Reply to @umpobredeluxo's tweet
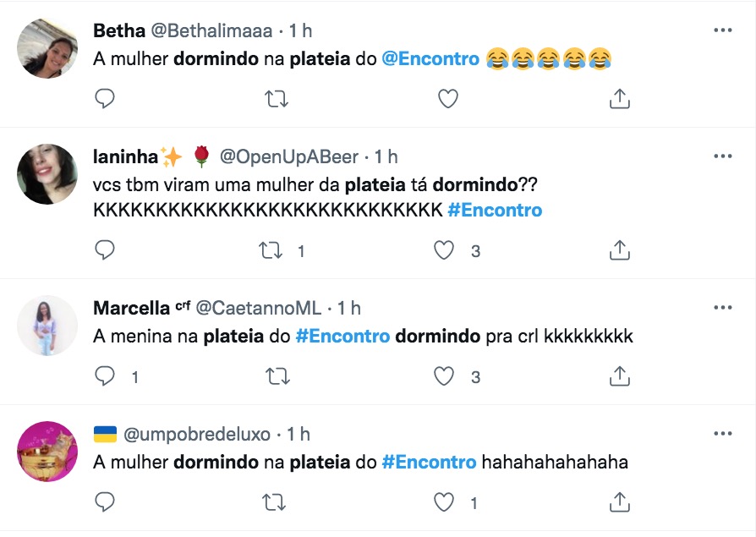This screenshot has height=537, width=756. [104, 502]
